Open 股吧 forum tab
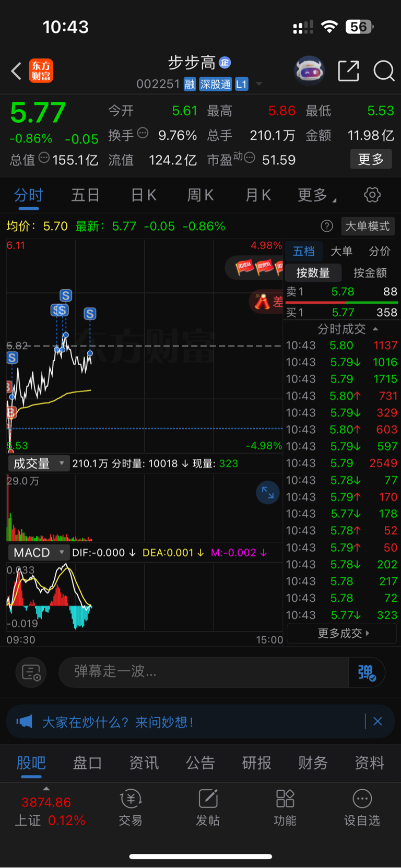 (x=31, y=763)
